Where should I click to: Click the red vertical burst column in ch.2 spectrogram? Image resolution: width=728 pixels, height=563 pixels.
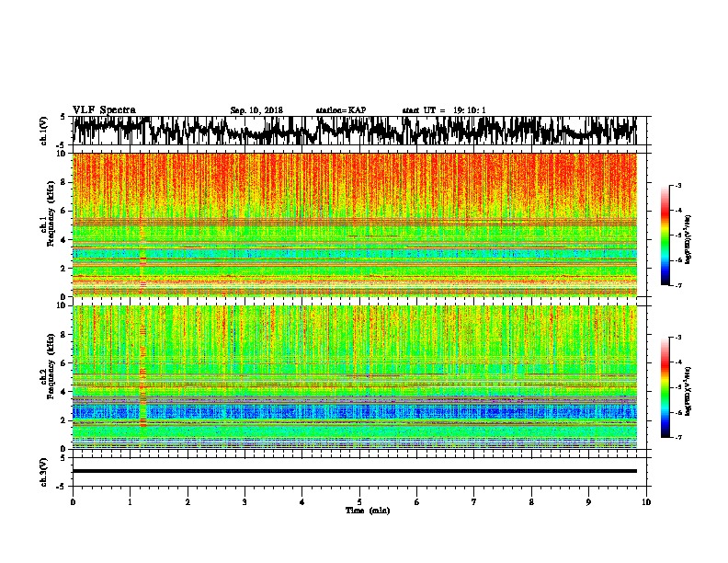pos(143,376)
